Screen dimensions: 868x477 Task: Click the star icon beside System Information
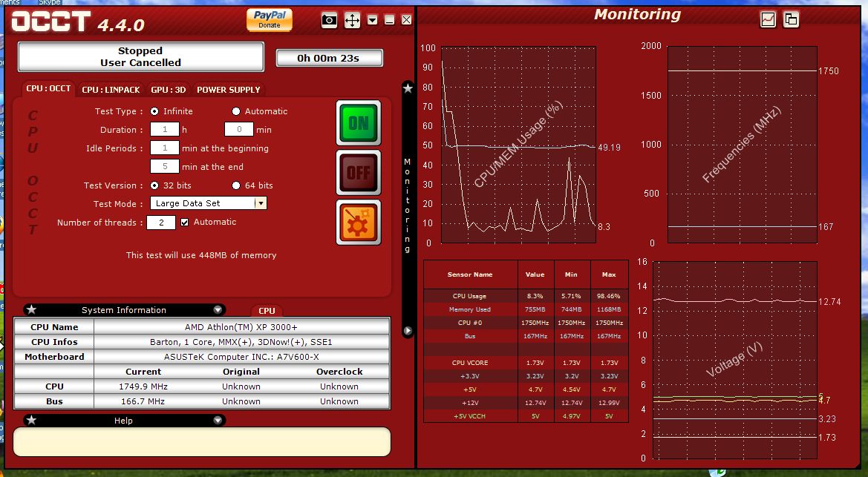31,309
